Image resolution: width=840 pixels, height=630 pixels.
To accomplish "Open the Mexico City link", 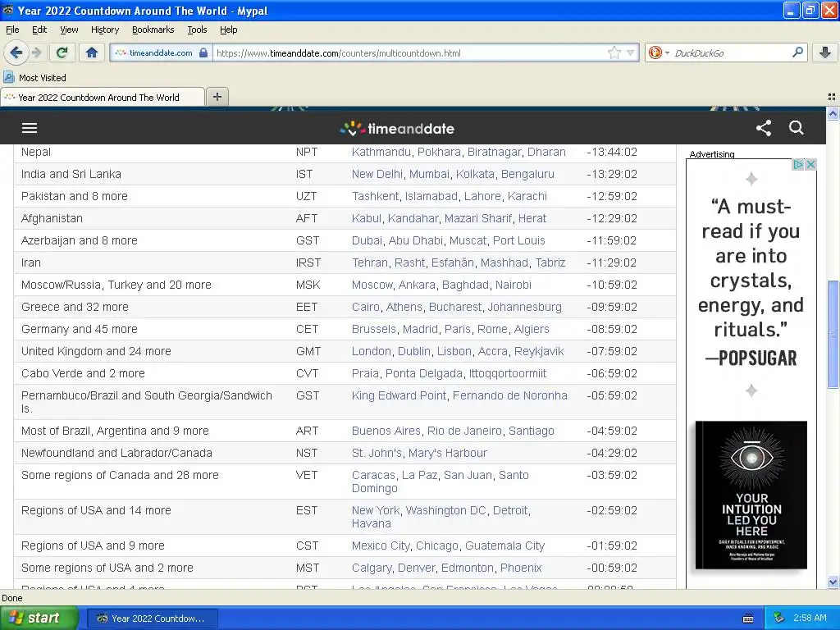I will (381, 546).
